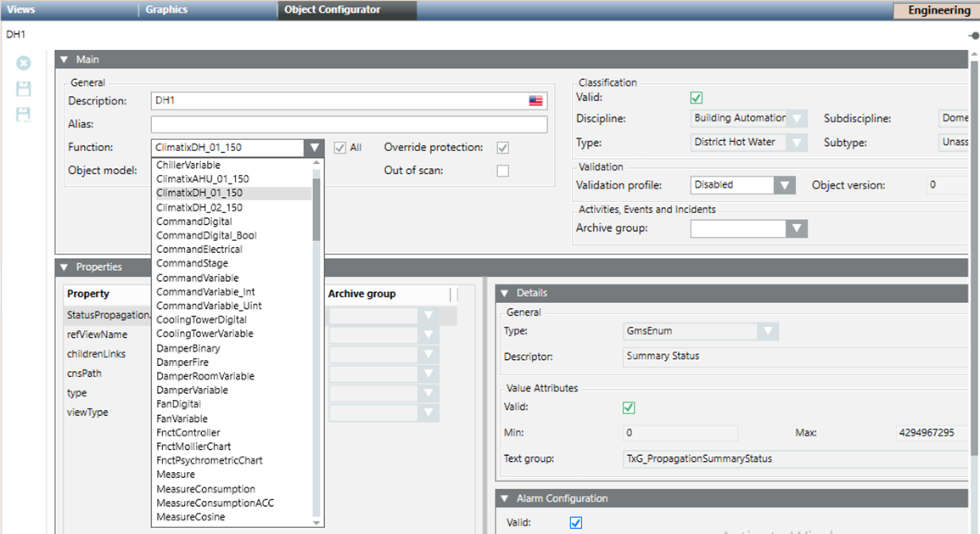
Task: Toggle the Classification Valid checkbox
Action: point(697,98)
